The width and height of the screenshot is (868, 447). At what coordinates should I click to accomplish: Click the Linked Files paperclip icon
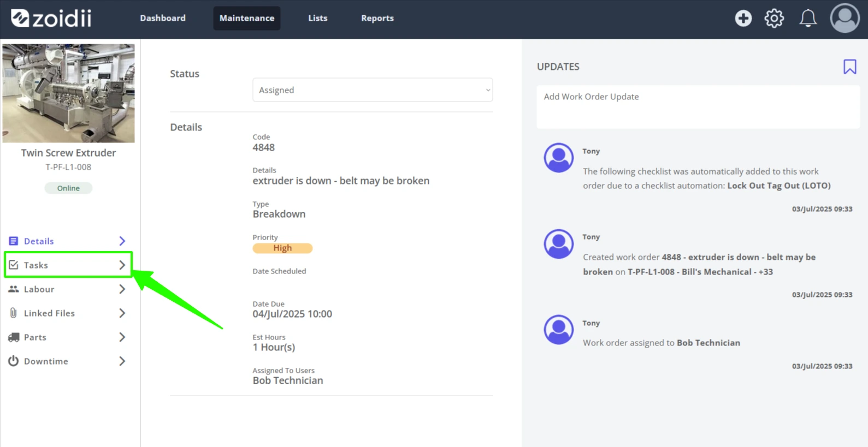click(x=14, y=313)
